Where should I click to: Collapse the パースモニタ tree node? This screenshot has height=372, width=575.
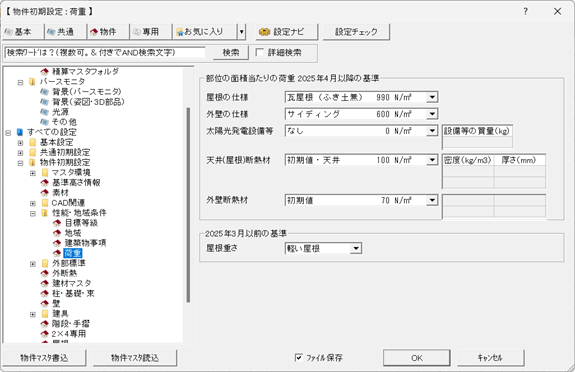point(21,82)
